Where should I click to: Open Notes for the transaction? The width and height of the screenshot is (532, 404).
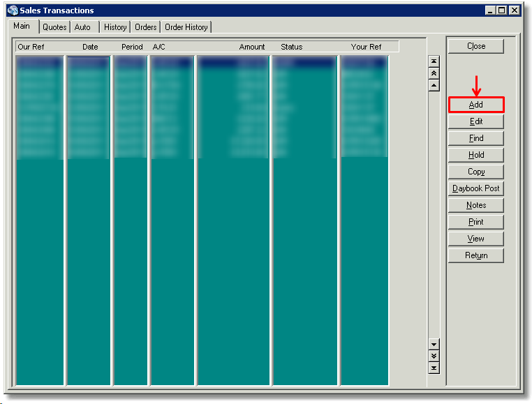476,205
